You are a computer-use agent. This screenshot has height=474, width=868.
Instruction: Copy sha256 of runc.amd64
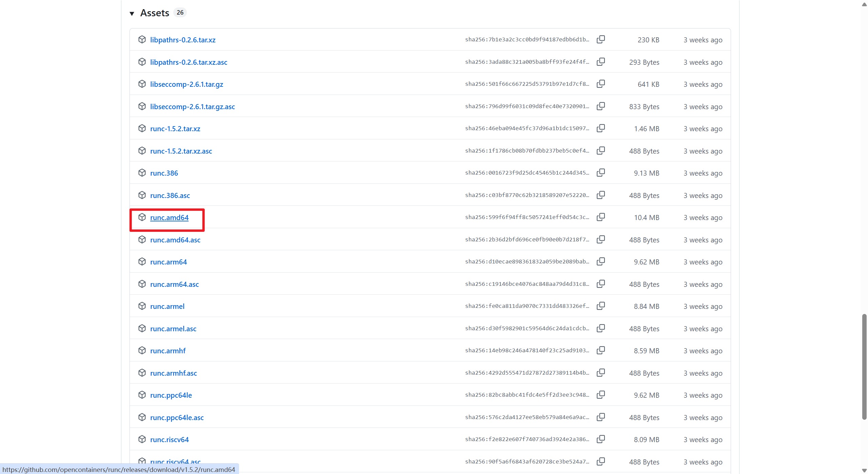[600, 217]
